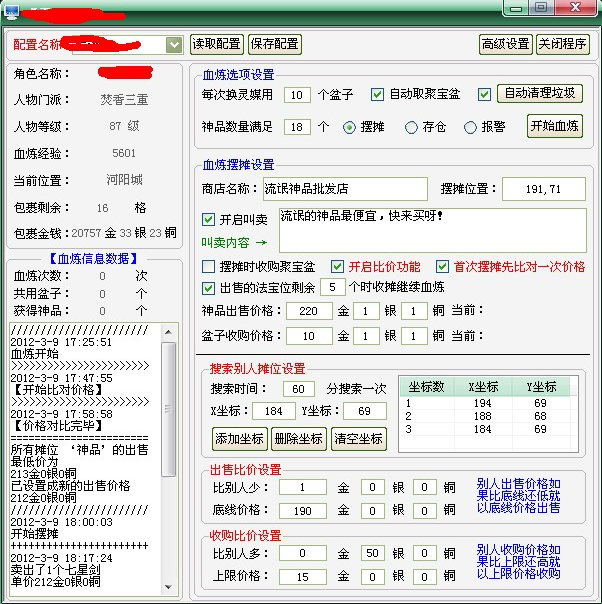Viewport: 602px width, 604px height.
Task: Enable 摆摊时收购聚宝盆 checkbox
Action: [x=208, y=267]
